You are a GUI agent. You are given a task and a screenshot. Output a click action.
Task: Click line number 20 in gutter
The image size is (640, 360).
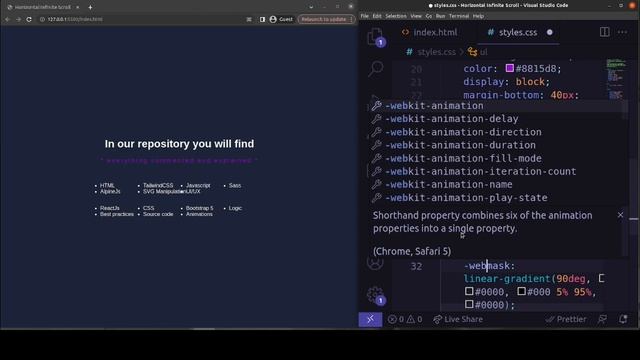pos(416,69)
